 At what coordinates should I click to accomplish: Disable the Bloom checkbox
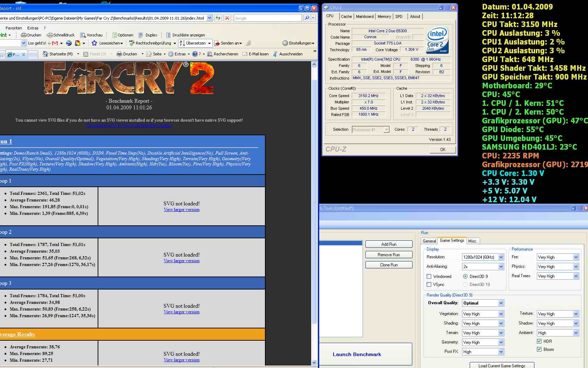[x=539, y=349]
